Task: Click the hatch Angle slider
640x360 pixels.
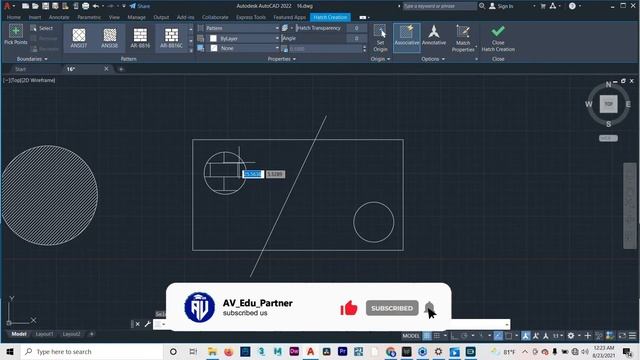Action: click(x=313, y=38)
